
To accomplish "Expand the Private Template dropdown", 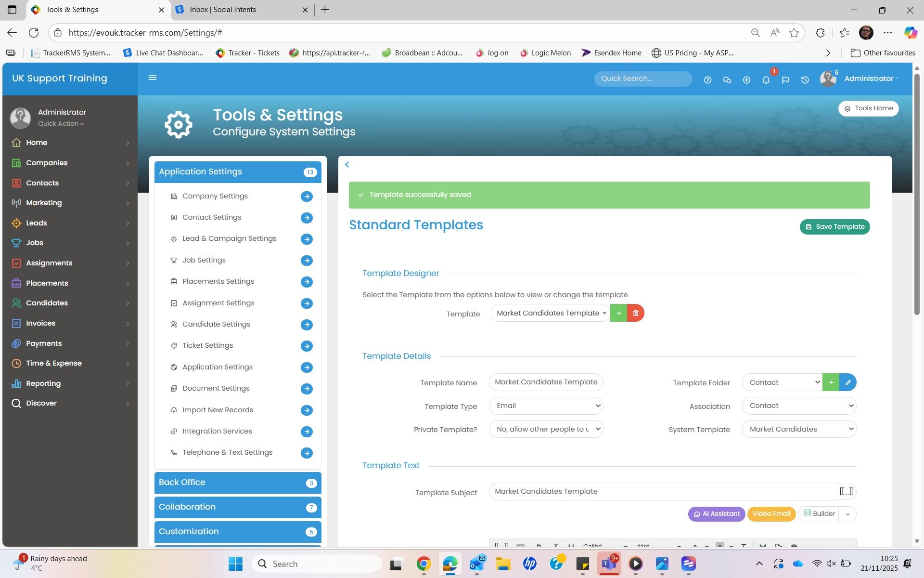I will pyautogui.click(x=546, y=429).
